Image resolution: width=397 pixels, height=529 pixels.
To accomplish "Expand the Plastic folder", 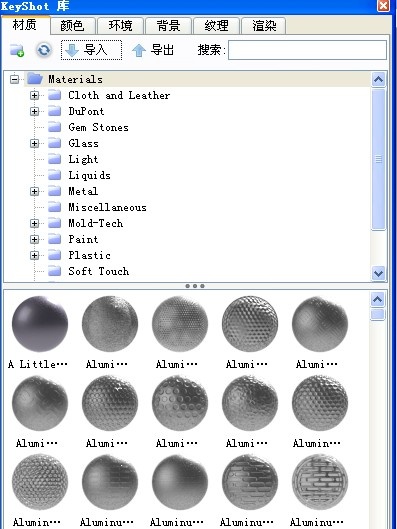I will coord(34,255).
